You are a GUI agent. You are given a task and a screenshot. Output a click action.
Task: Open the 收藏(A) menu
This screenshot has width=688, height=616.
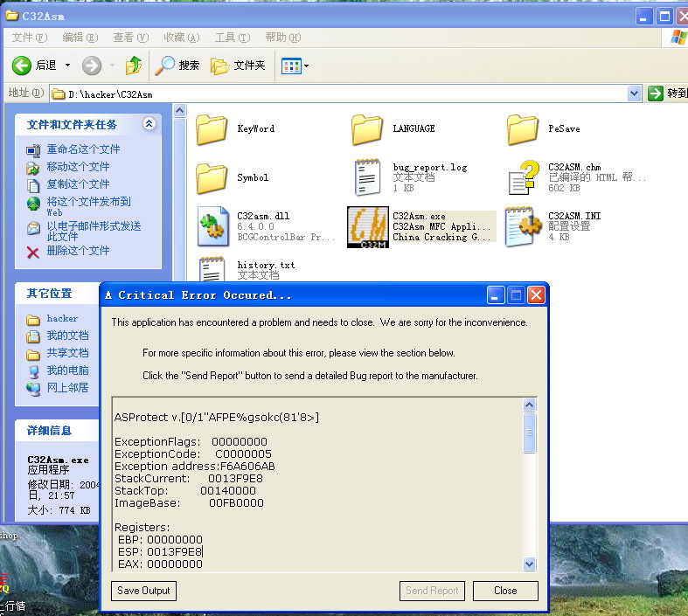click(x=182, y=38)
